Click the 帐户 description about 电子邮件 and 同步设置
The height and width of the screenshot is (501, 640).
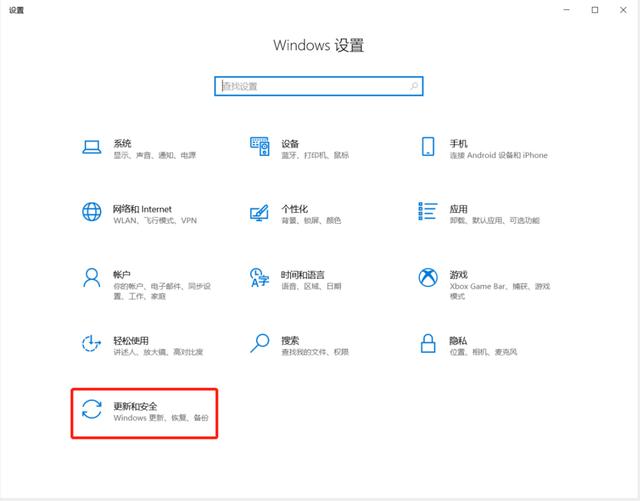point(162,291)
